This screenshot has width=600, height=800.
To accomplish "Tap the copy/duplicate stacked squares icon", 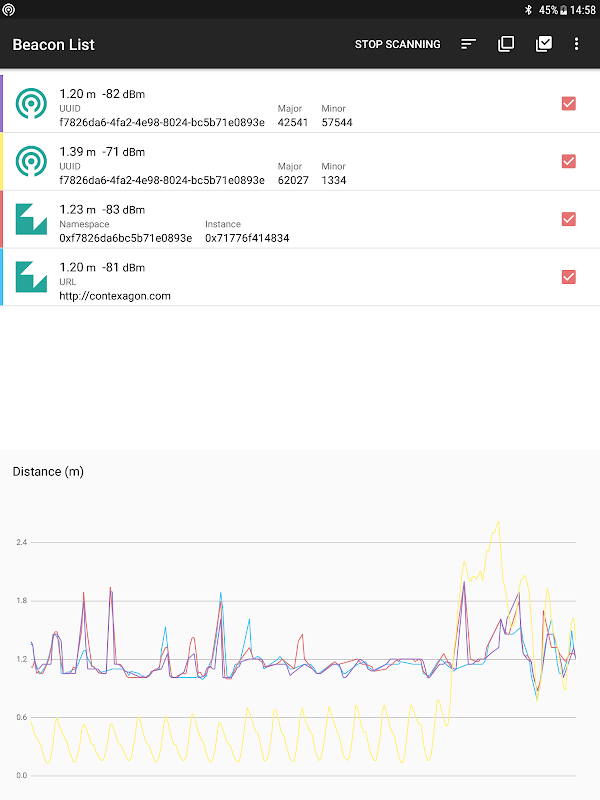I will (506, 44).
